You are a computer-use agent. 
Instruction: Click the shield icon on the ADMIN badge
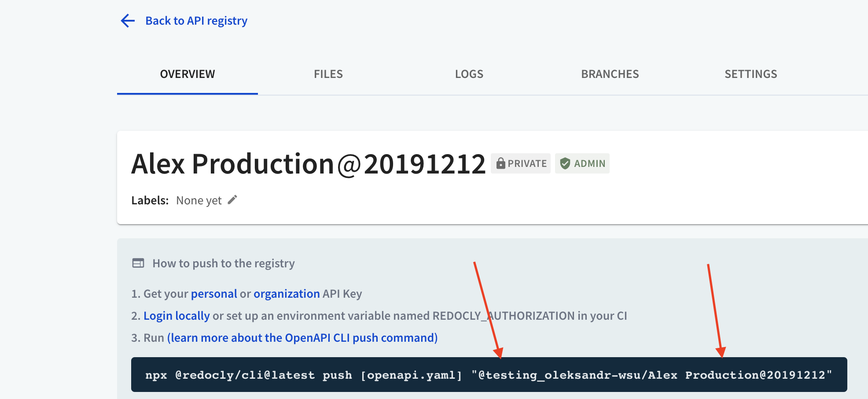565,163
